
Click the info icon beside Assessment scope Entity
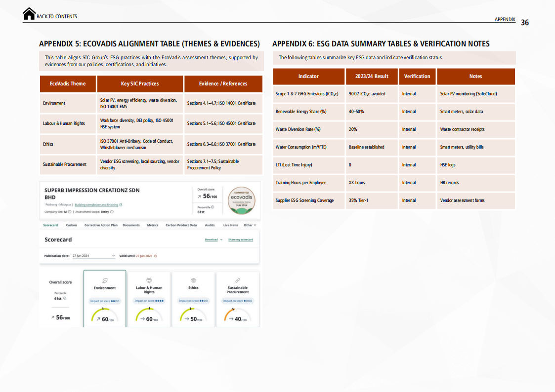pos(112,212)
